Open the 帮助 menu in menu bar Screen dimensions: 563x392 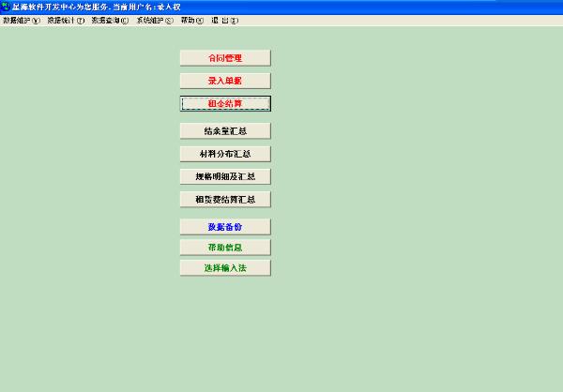(191, 21)
